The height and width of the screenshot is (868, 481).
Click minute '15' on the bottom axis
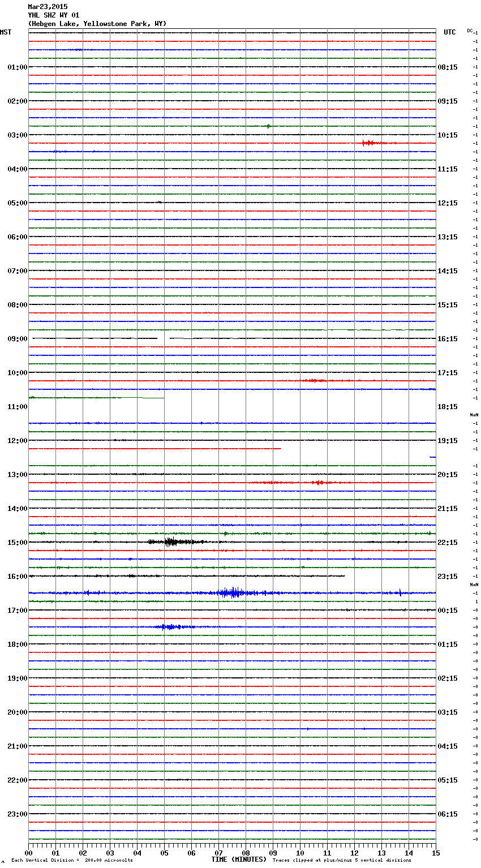coord(436,853)
